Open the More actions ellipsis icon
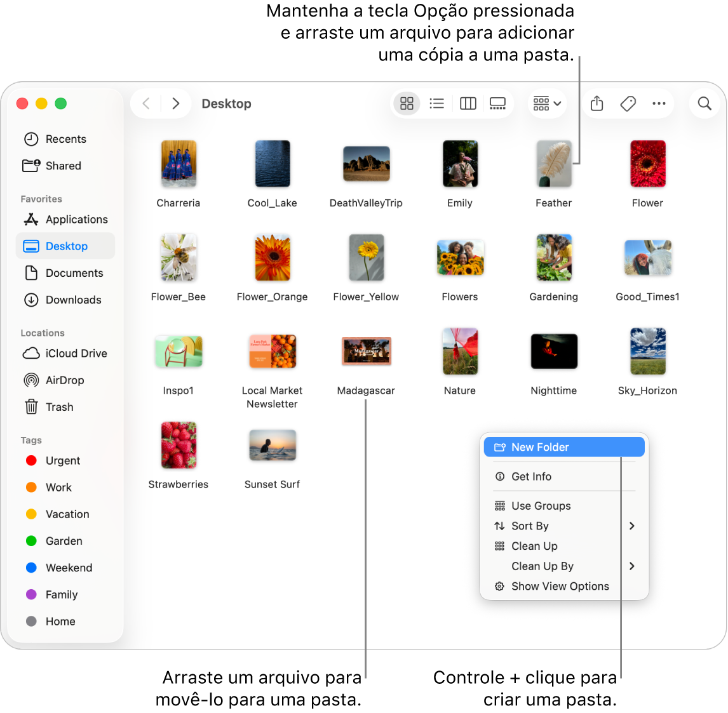728x713 pixels. coord(659,103)
